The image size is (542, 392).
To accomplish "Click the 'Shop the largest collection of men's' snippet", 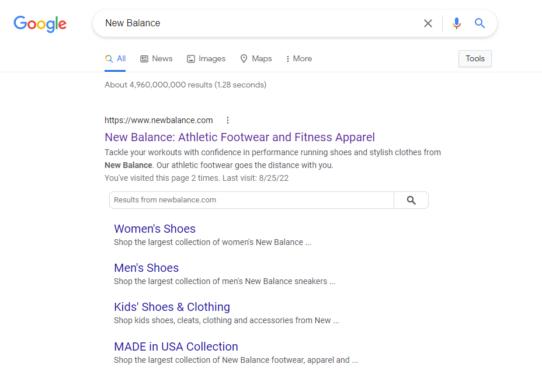I will point(225,281).
